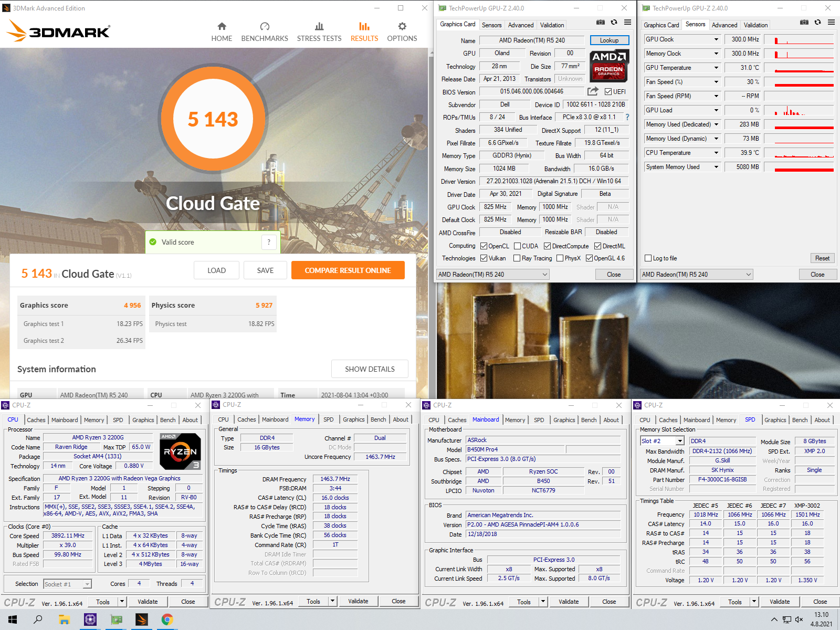Open the BENCHMARKS gauge icon in 3DMark
This screenshot has height=630, width=840.
[265, 26]
